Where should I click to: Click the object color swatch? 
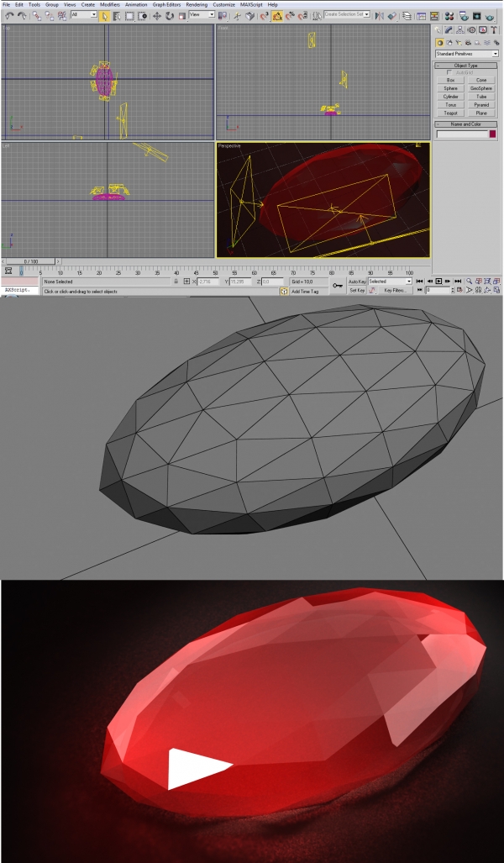[493, 134]
